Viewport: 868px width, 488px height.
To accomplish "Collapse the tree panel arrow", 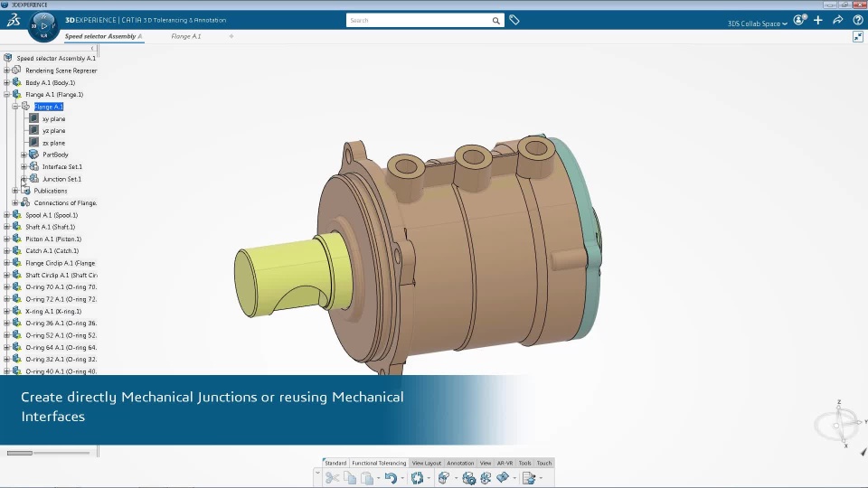I will [92, 49].
